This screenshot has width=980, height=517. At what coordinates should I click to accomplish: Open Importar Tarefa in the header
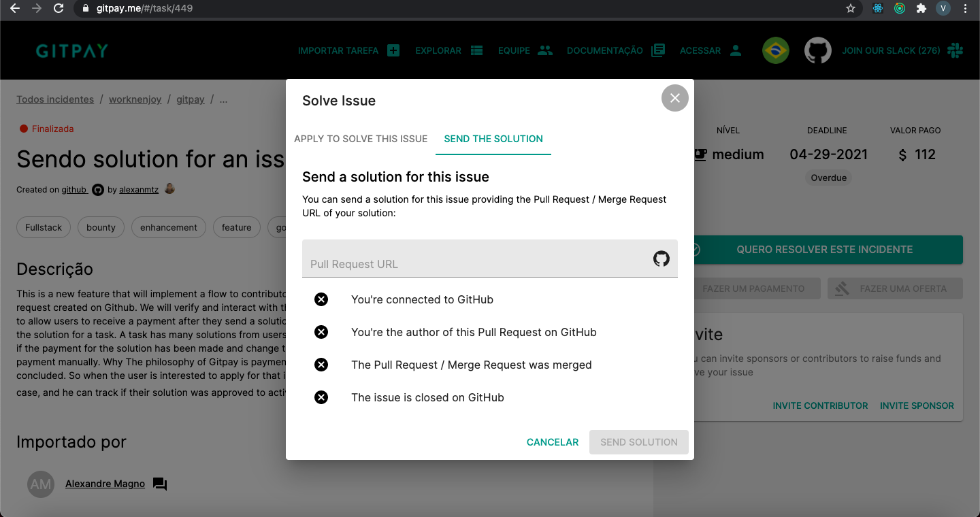[349, 50]
